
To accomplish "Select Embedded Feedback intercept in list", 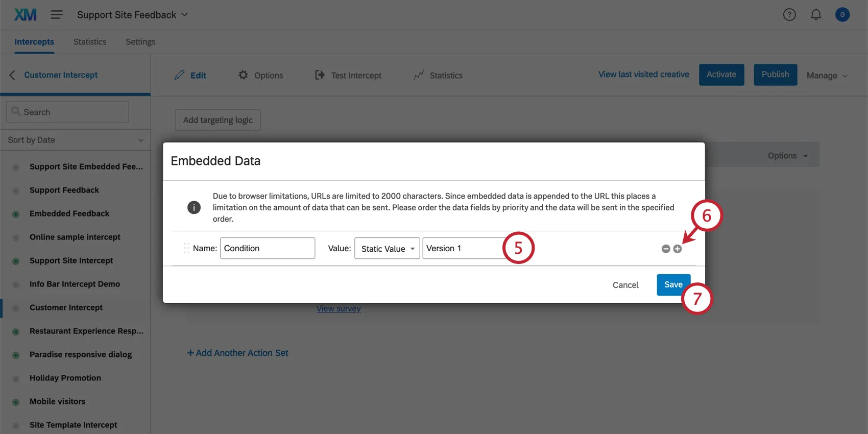I will tap(69, 213).
